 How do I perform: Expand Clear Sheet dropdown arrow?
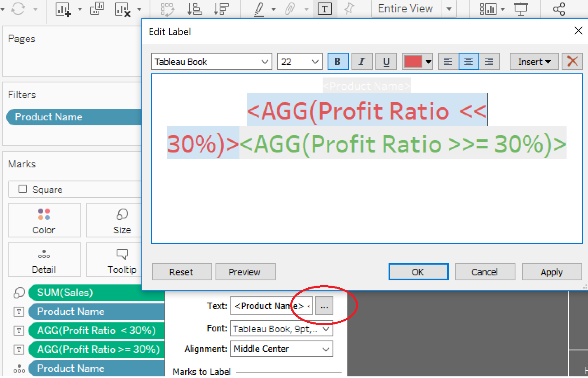(139, 9)
